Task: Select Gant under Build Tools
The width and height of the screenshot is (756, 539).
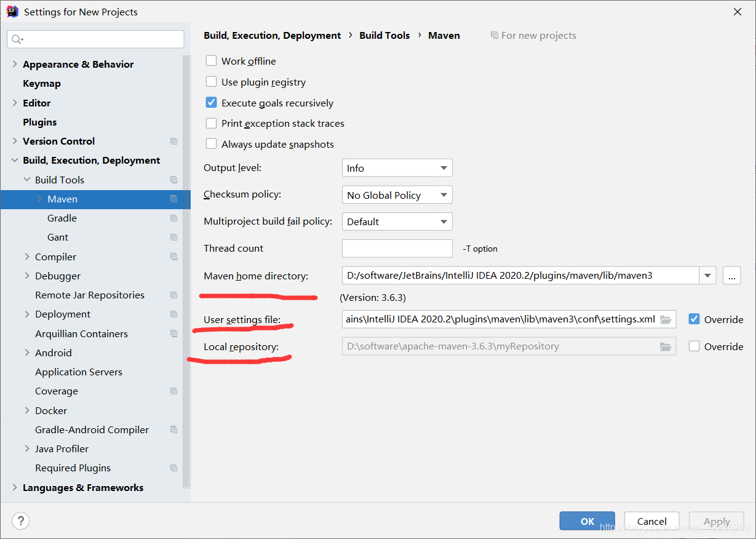Action: [58, 238]
